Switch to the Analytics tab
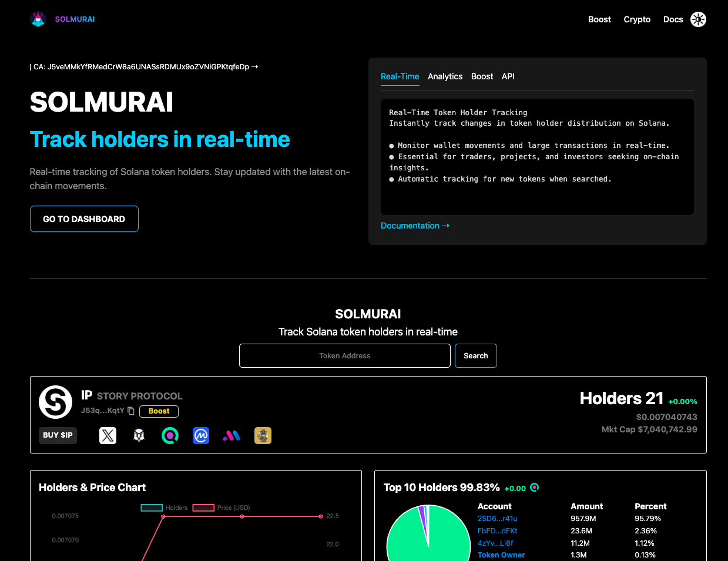The height and width of the screenshot is (561, 728). [445, 76]
